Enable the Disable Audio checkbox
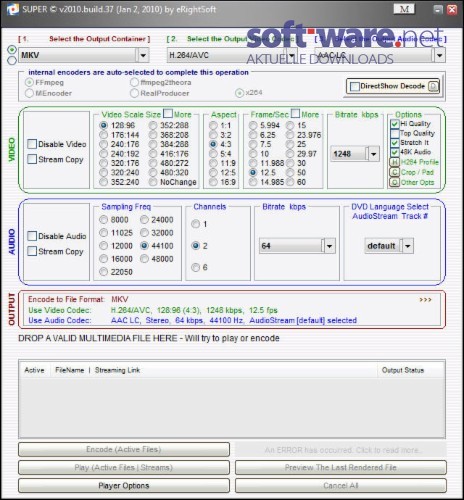 pos(32,236)
